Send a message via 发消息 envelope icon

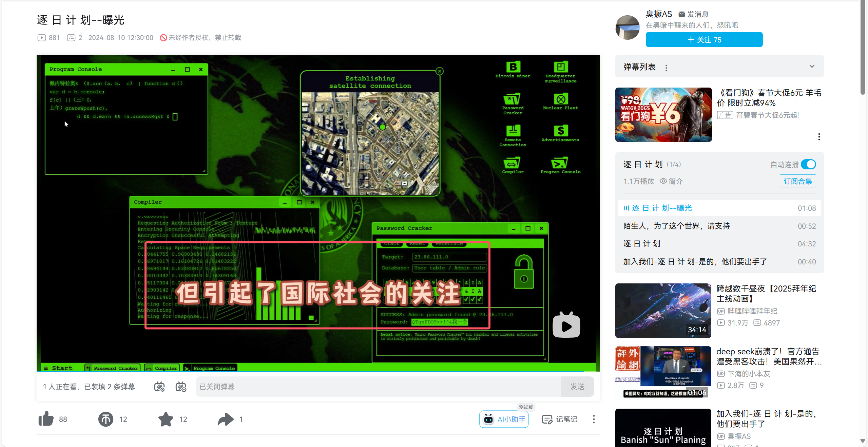[x=681, y=14]
